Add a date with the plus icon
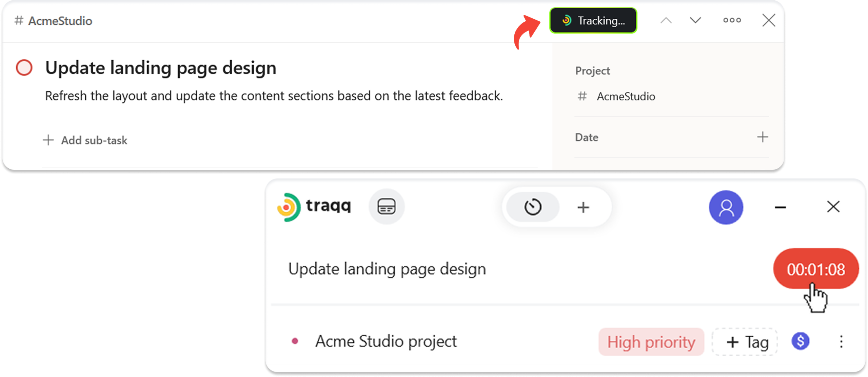Image resolution: width=868 pixels, height=377 pixels. tap(763, 137)
